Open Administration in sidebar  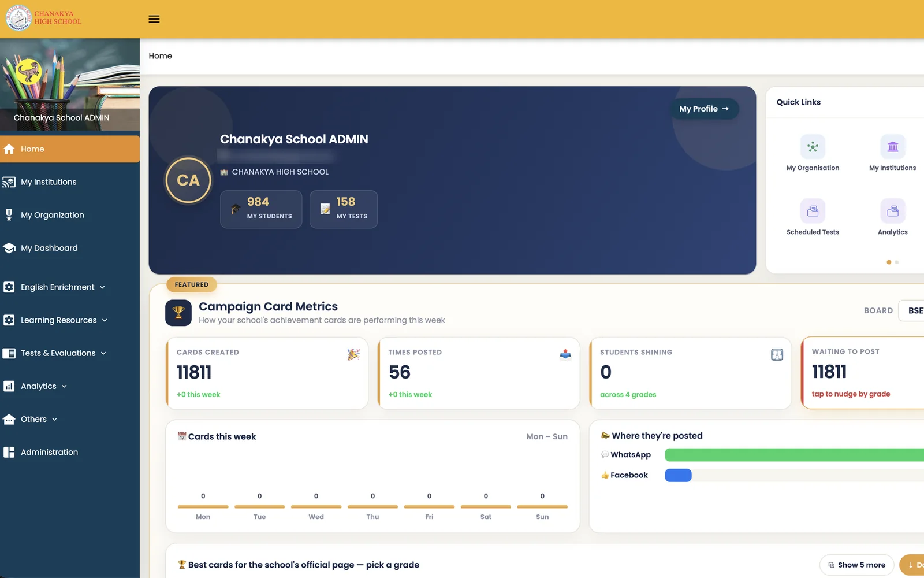[x=70, y=452]
